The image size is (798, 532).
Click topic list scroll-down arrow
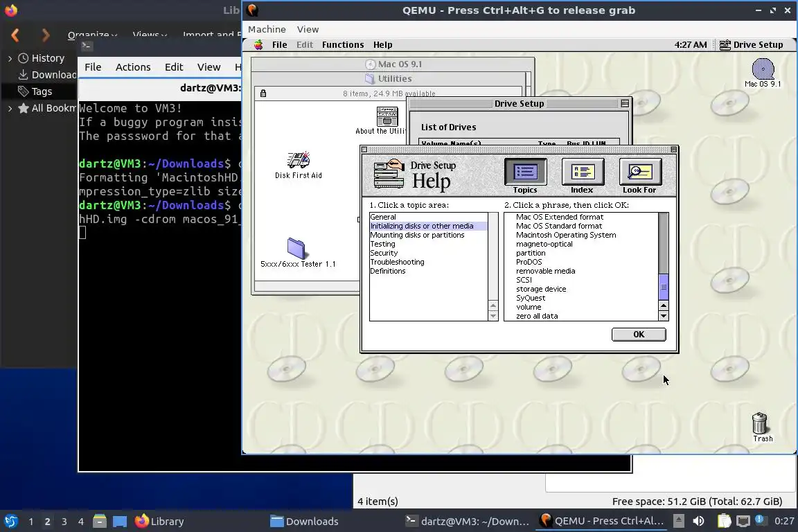pyautogui.click(x=493, y=316)
